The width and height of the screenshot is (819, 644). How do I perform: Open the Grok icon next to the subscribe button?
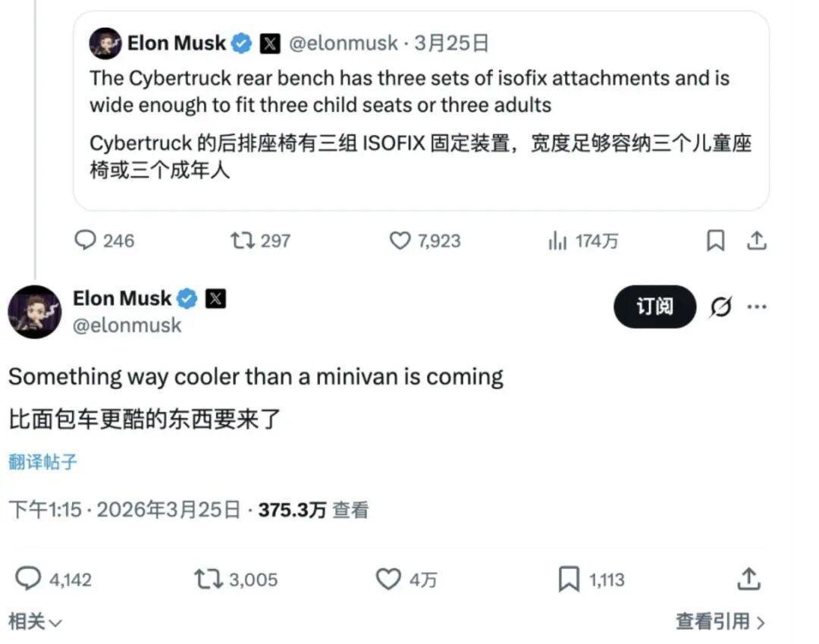point(720,306)
